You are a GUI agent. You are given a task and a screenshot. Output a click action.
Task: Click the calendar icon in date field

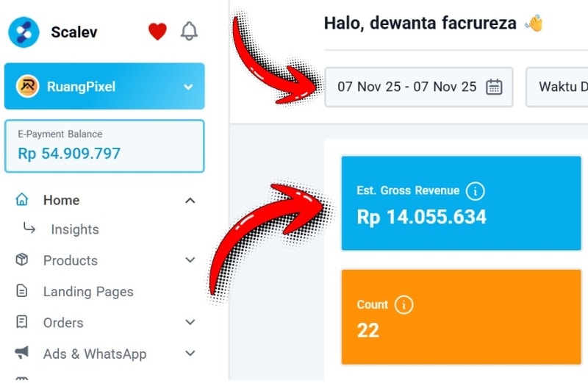494,87
